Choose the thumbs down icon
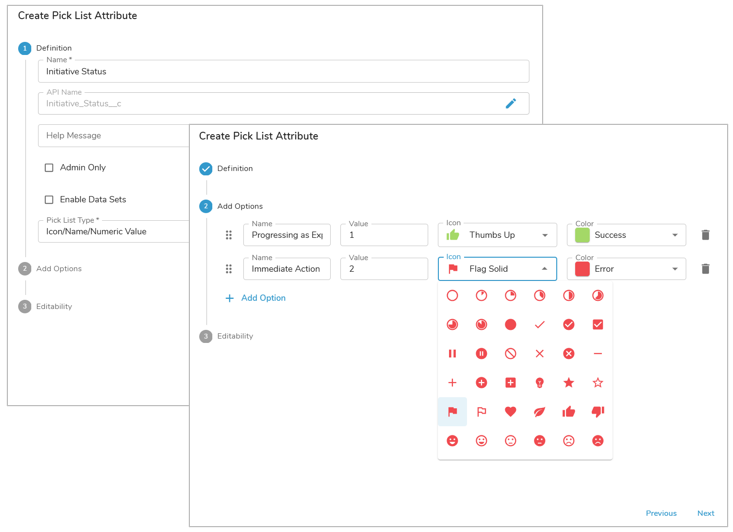The width and height of the screenshot is (733, 532). tap(598, 412)
